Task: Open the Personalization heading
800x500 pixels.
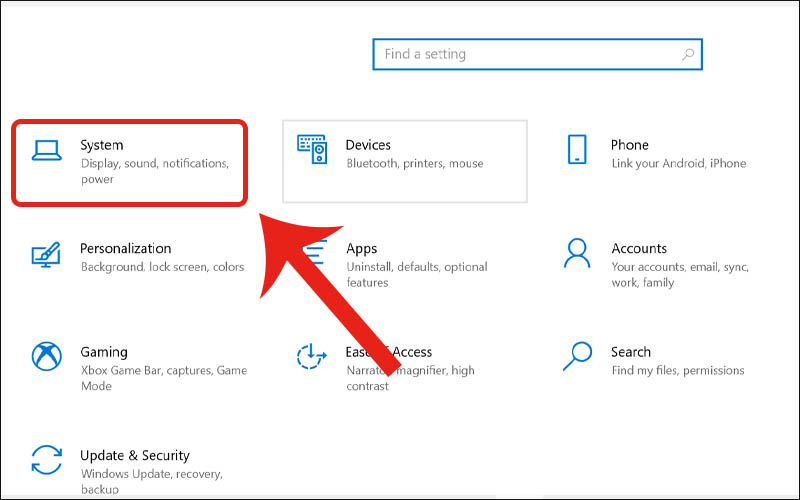Action: click(x=126, y=248)
